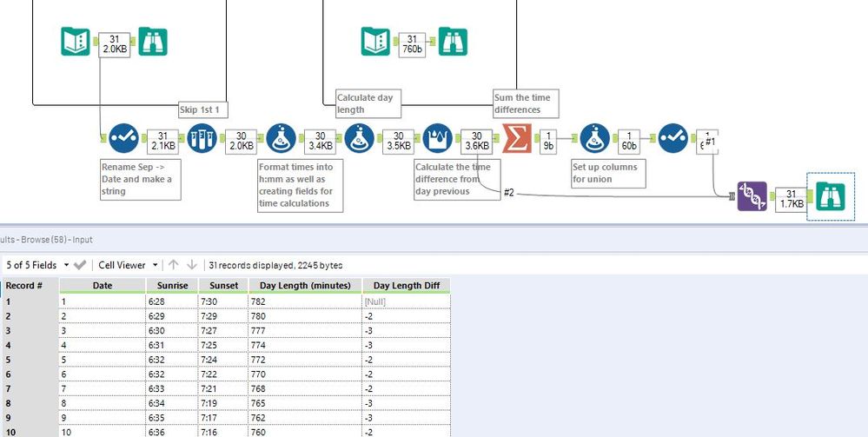Select the Select tool after the 1 60b link
The image size is (868, 437).
673,138
